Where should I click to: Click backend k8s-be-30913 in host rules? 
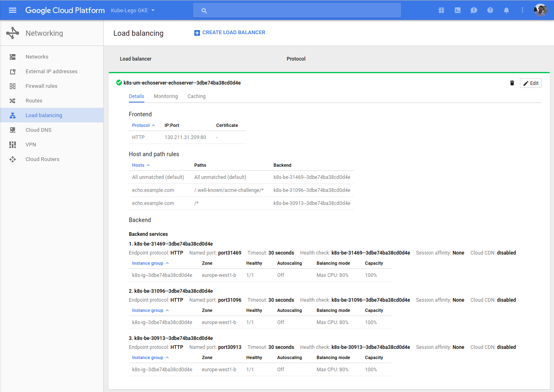click(312, 203)
